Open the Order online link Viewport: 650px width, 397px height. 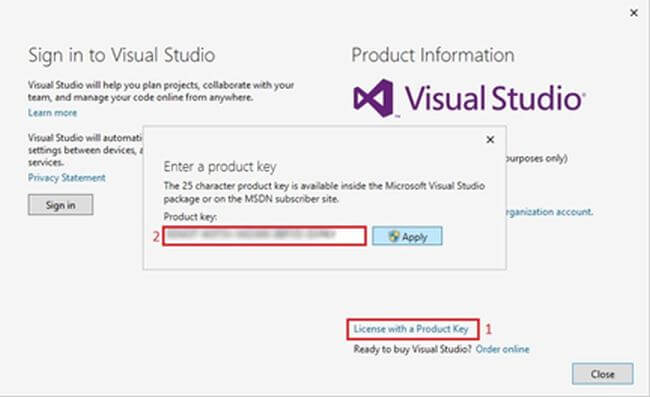pyautogui.click(x=502, y=349)
